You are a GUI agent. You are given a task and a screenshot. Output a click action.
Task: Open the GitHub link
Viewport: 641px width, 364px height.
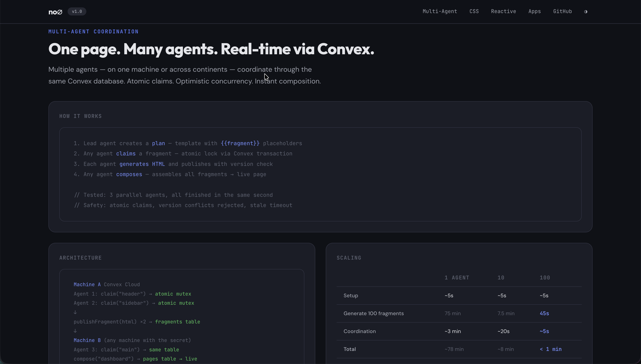pyautogui.click(x=562, y=11)
